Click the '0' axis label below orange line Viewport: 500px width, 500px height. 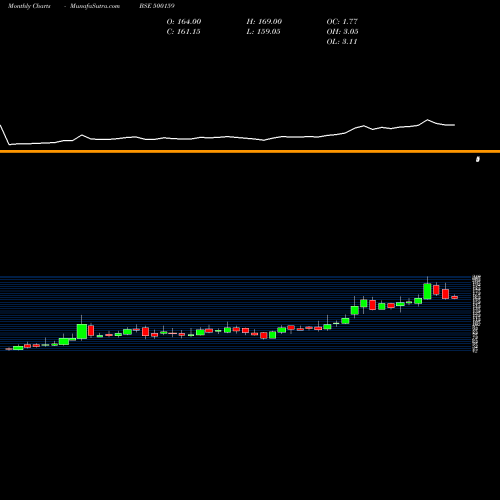click(x=478, y=159)
